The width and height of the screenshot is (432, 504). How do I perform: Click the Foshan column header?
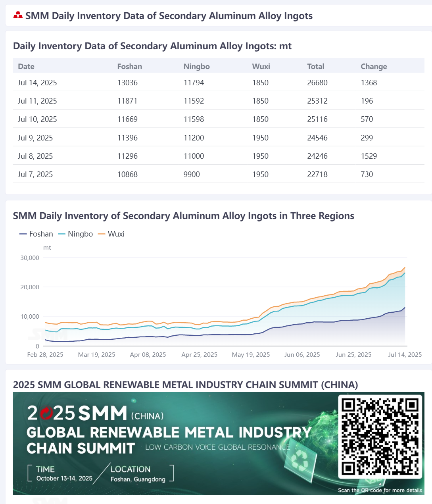coord(130,66)
